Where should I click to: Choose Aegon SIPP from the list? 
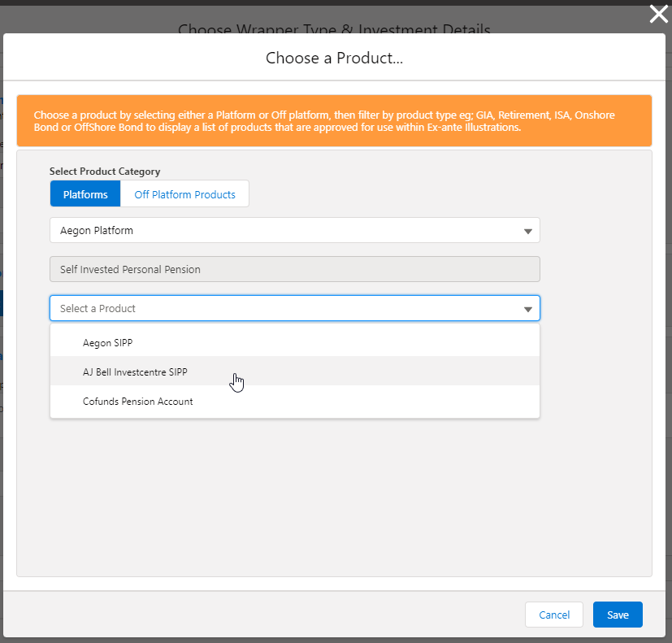pyautogui.click(x=107, y=343)
